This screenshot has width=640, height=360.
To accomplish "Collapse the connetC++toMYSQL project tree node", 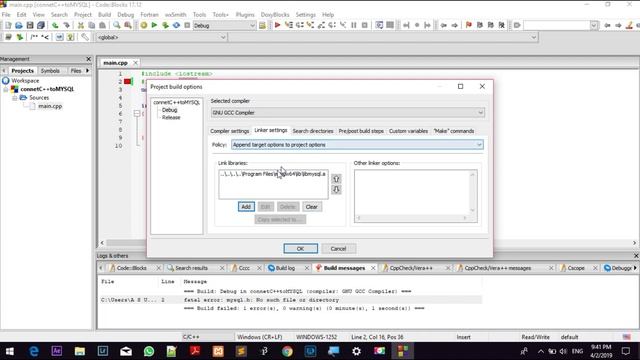I will [x=6, y=89].
